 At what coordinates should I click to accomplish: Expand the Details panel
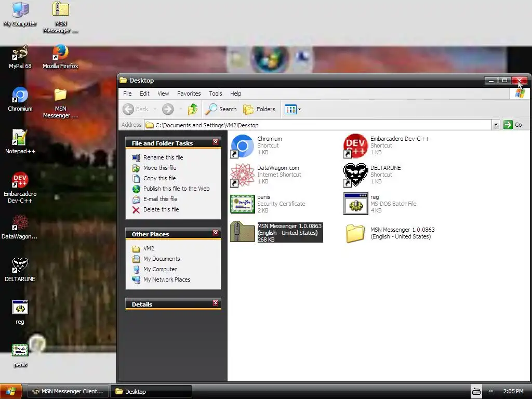click(216, 303)
